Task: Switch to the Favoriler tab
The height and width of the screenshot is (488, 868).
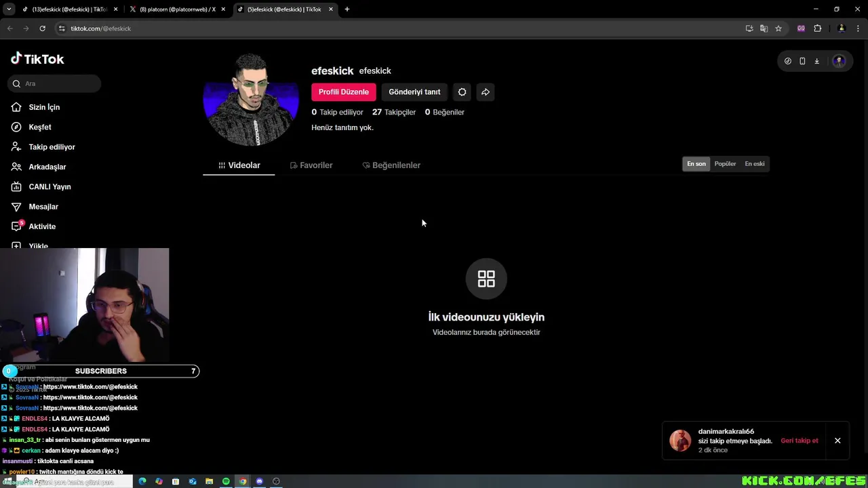Action: [x=311, y=165]
